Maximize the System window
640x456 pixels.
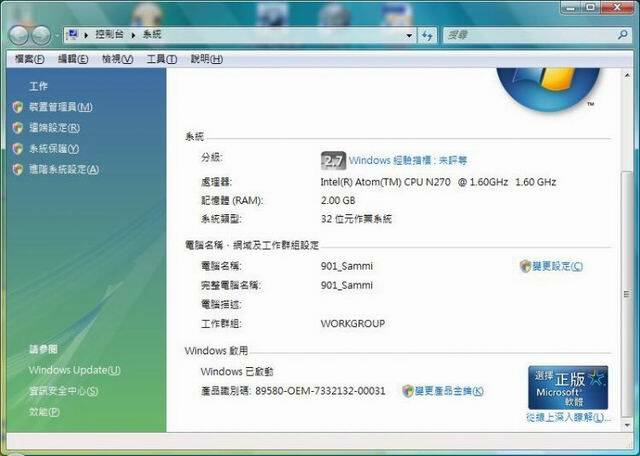(x=591, y=7)
